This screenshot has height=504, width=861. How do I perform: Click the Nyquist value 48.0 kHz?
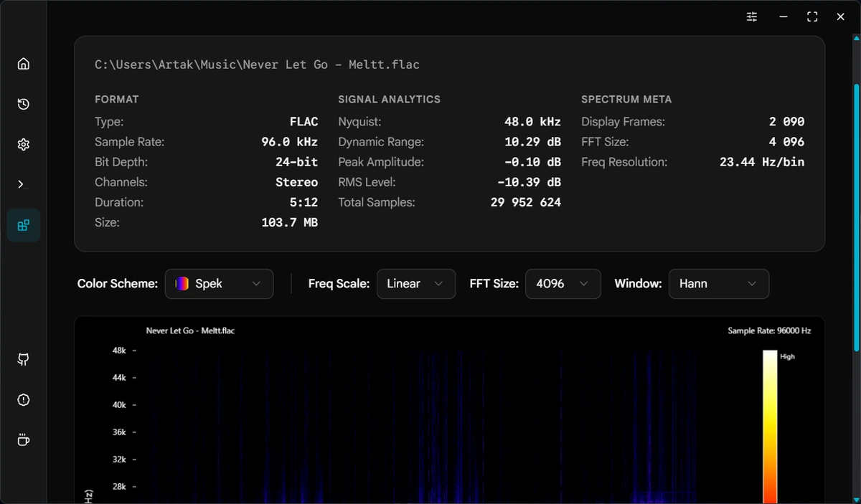[x=533, y=122]
